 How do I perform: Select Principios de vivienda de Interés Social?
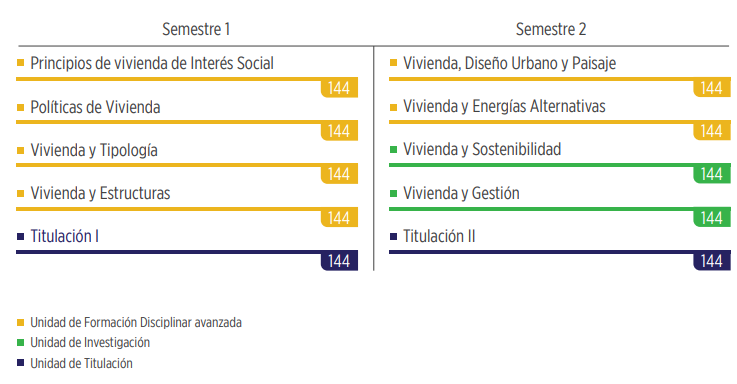click(152, 63)
